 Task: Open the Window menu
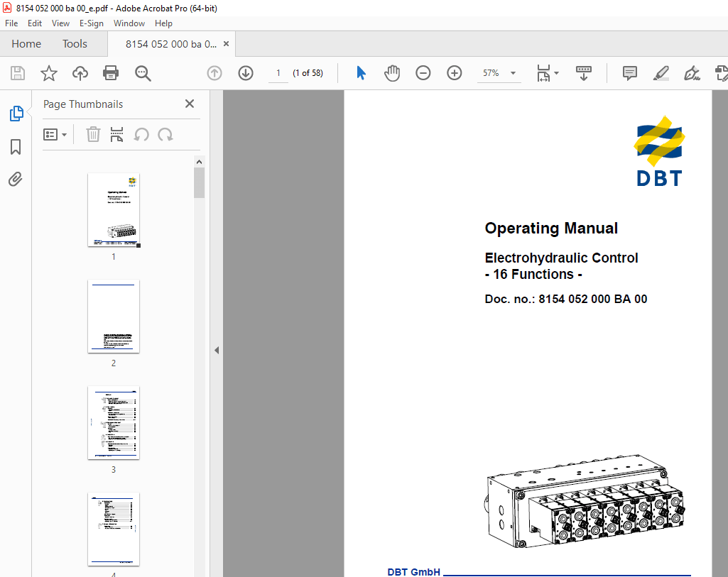click(x=129, y=23)
